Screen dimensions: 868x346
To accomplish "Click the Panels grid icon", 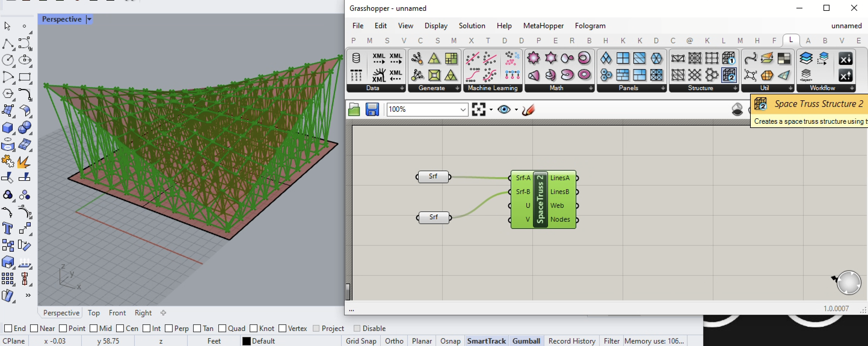I will 623,59.
